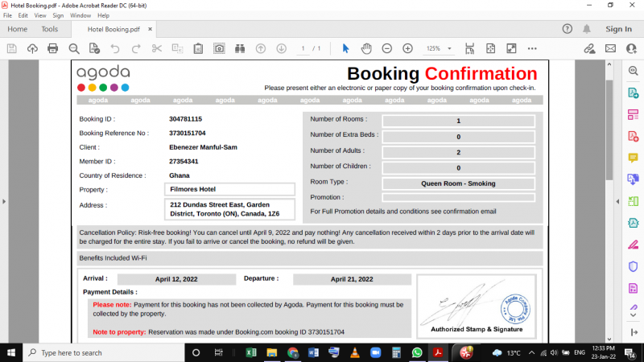The height and width of the screenshot is (362, 644).
Task: Select the Cut scissors icon
Action: coord(157,48)
